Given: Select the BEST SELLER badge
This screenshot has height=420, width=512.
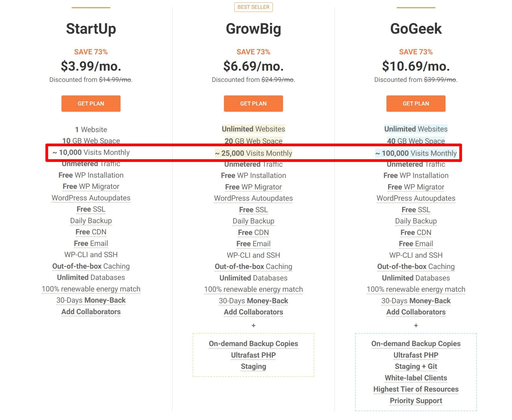Looking at the screenshot, I should [253, 7].
